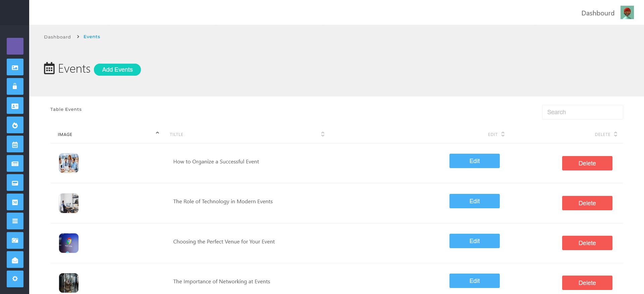Click the Medium 'M' sidebar icon

coord(15,202)
